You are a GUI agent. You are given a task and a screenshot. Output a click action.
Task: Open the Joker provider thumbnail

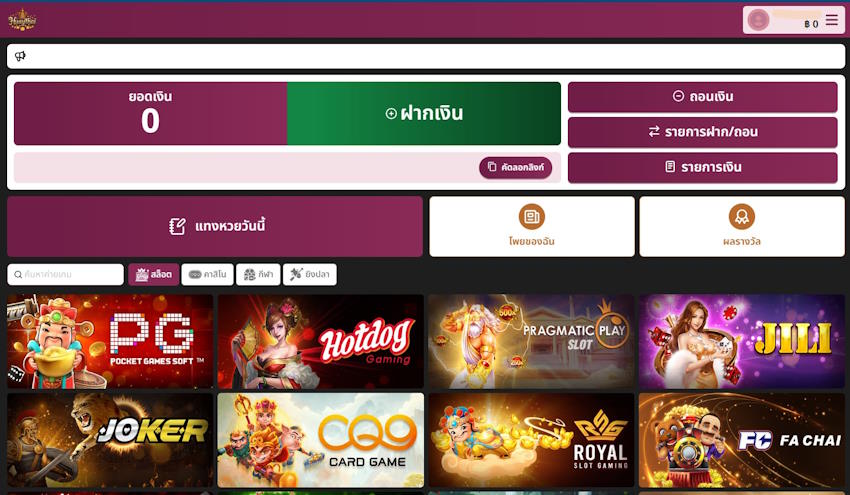click(110, 440)
